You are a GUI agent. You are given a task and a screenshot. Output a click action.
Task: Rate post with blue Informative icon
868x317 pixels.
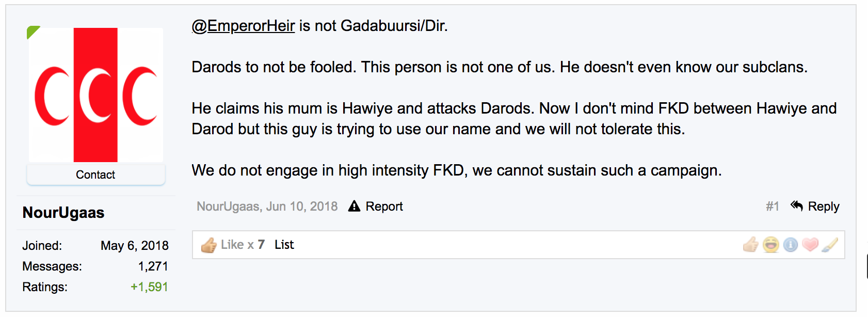[791, 245]
